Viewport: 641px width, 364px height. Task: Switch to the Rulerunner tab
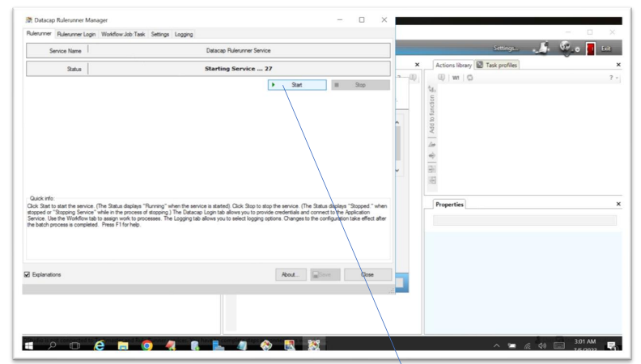click(x=39, y=33)
